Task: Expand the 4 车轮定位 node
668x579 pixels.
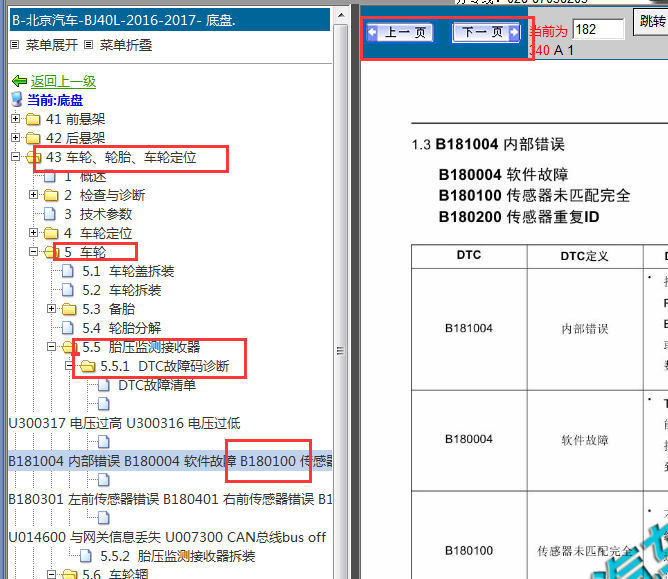Action: (33, 232)
